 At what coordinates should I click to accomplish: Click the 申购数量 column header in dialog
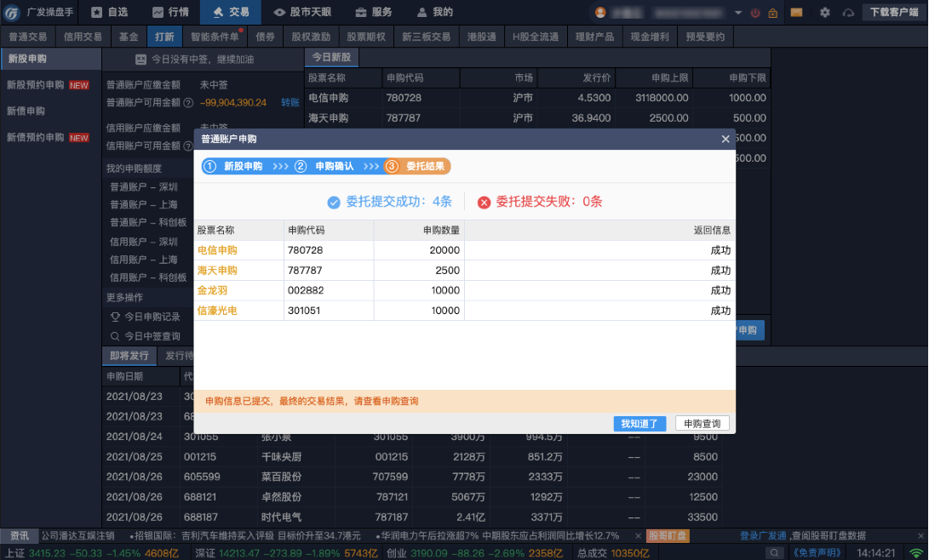pos(419,231)
